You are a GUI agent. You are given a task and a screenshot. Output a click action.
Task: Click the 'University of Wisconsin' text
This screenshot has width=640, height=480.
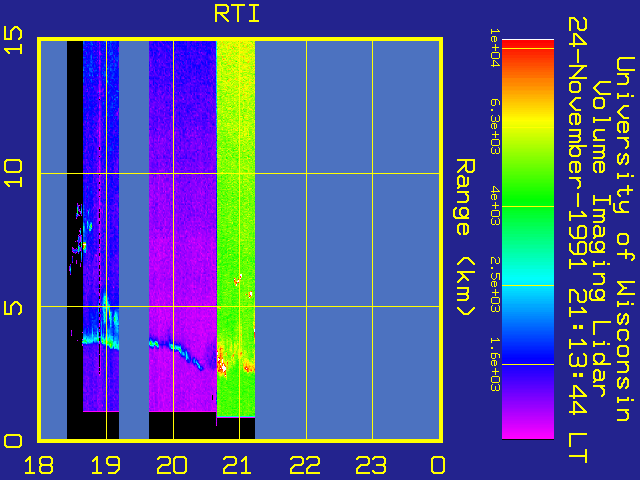pyautogui.click(x=624, y=239)
